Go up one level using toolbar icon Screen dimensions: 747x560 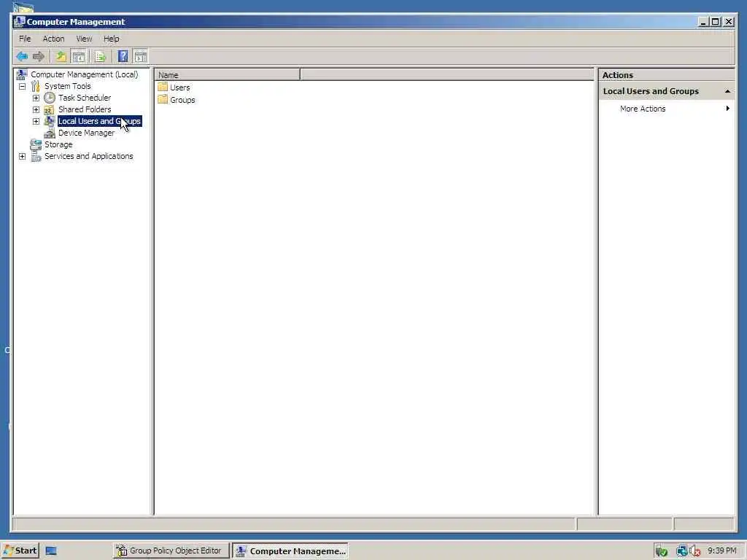coord(61,57)
